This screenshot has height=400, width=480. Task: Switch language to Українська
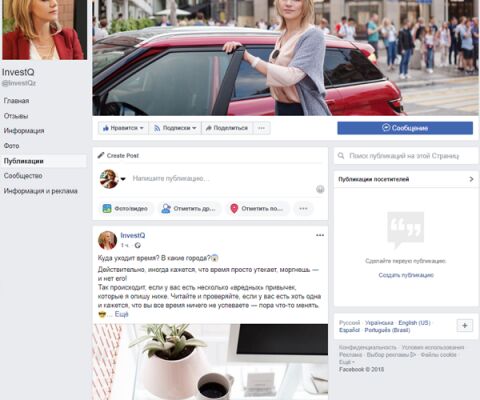click(379, 323)
